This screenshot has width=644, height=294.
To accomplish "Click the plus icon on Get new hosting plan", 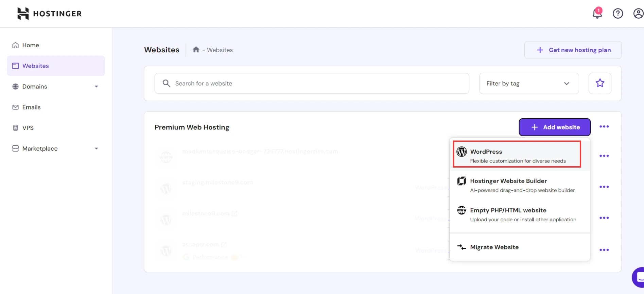I will coord(540,50).
